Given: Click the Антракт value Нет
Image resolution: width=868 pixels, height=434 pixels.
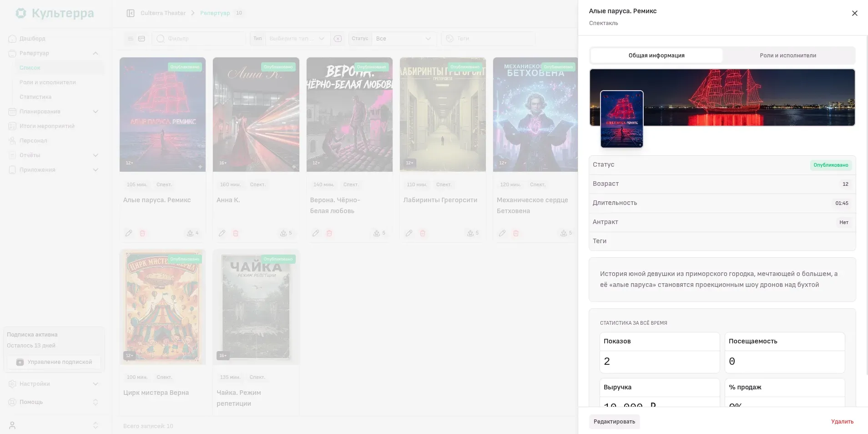Looking at the screenshot, I should 844,222.
